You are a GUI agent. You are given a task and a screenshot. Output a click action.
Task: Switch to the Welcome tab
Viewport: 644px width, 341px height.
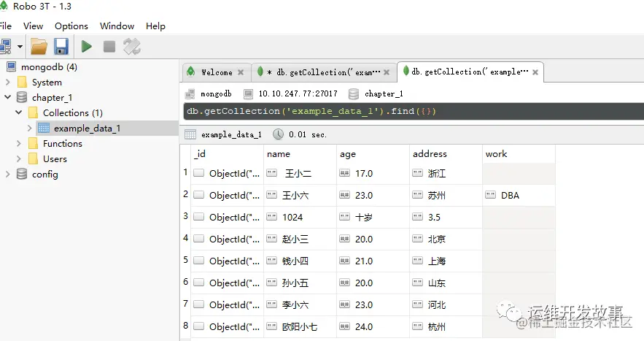(217, 72)
